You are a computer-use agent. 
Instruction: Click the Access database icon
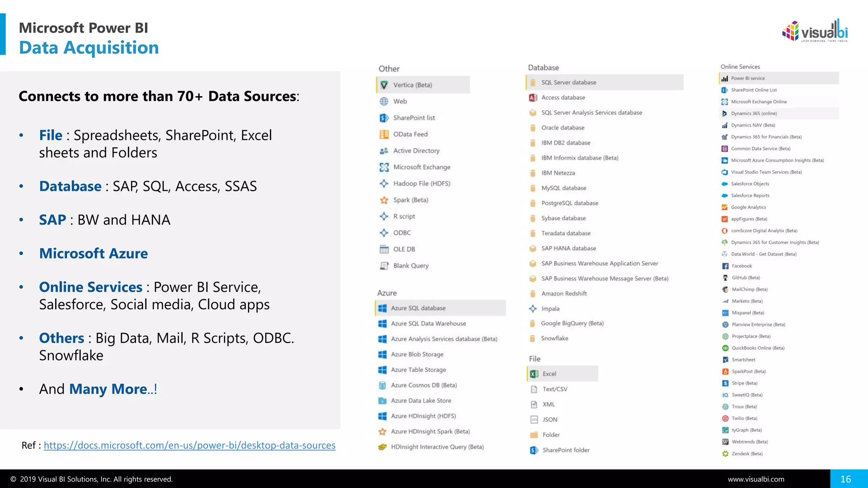533,98
